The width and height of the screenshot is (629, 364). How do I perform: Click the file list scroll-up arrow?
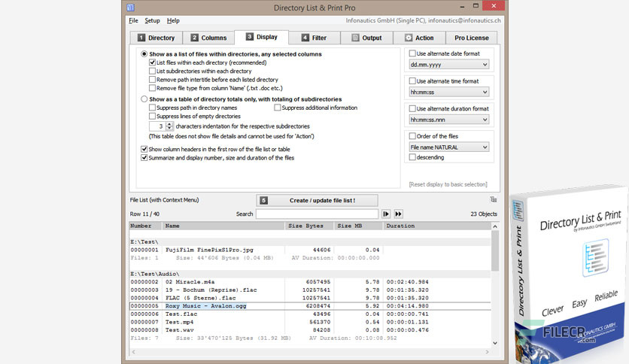click(495, 226)
